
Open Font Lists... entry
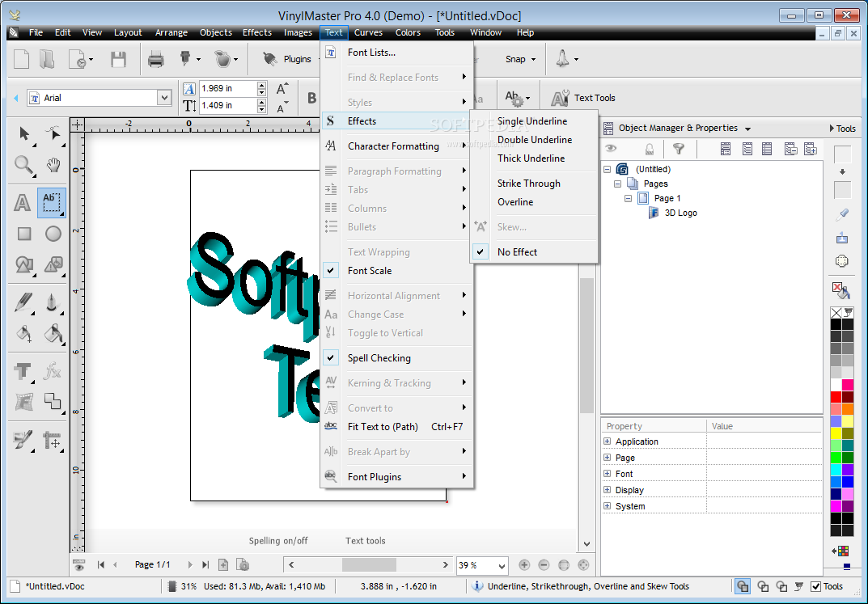point(396,53)
